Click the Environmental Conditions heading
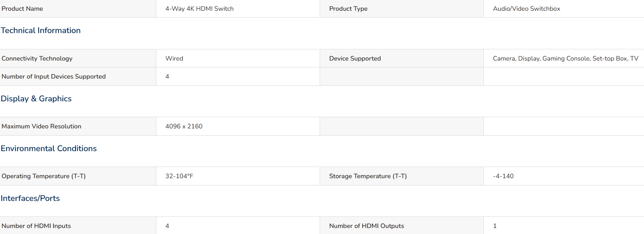644x234 pixels. click(x=49, y=149)
